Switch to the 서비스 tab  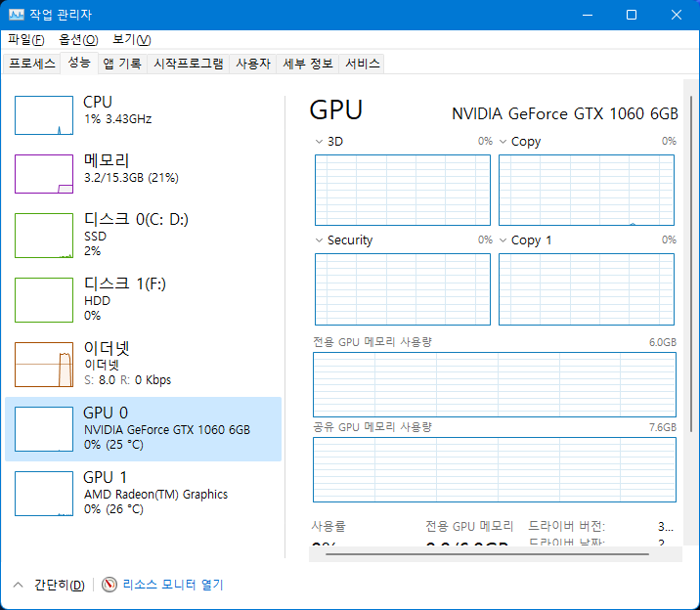362,64
